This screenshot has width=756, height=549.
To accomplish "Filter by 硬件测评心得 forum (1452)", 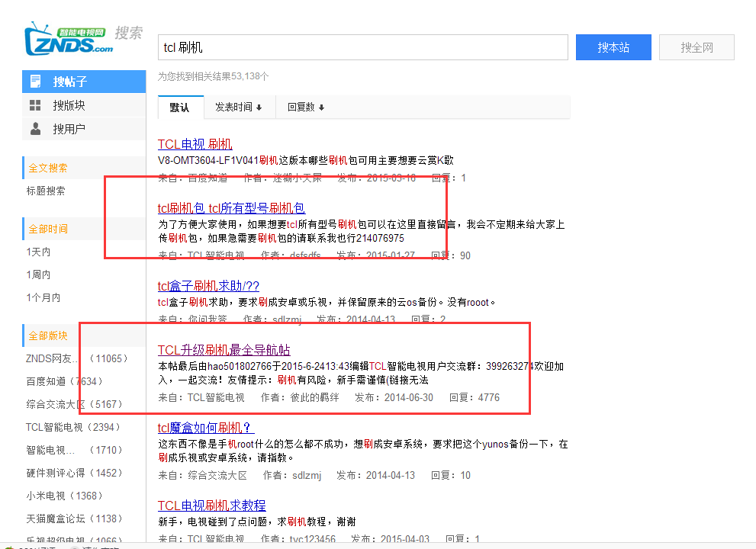I will (x=74, y=473).
